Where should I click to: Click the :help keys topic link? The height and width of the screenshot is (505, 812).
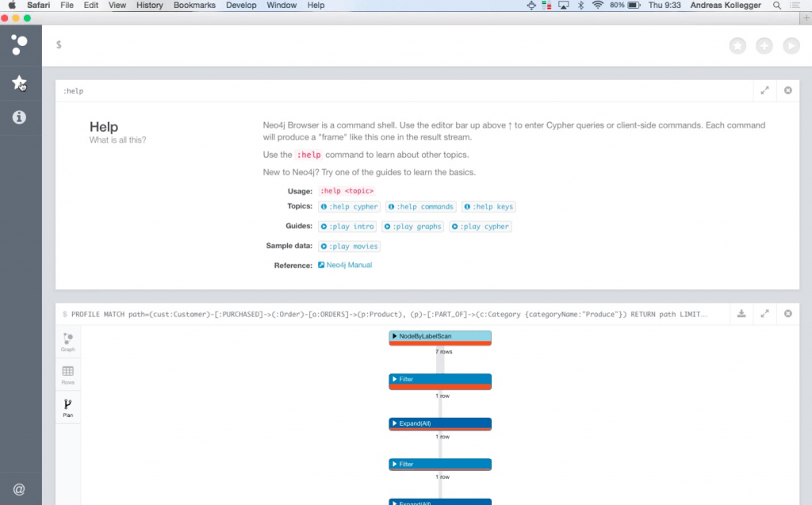point(488,207)
